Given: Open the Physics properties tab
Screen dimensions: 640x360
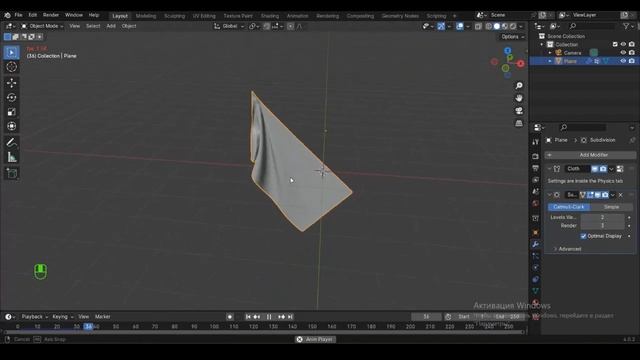Looking at the screenshot, I should tap(536, 267).
